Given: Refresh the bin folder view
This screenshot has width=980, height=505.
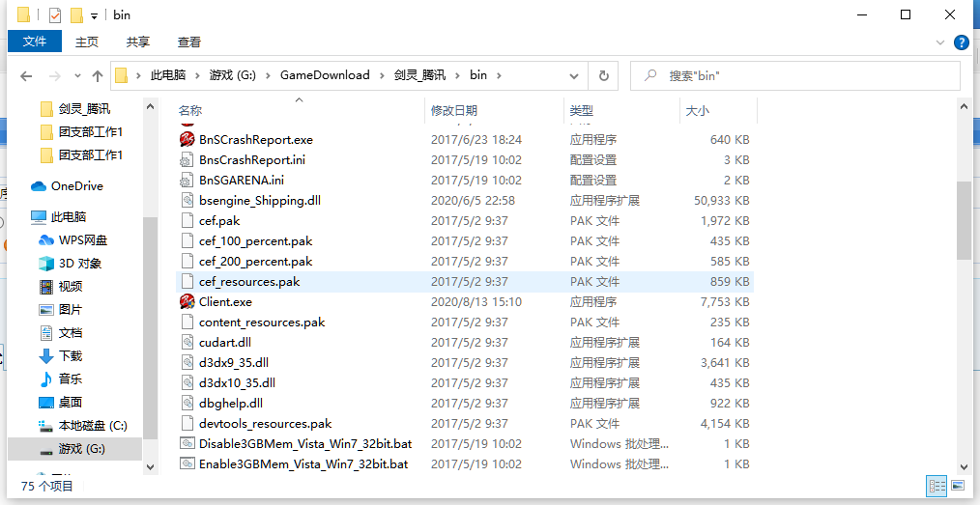Looking at the screenshot, I should [x=603, y=75].
